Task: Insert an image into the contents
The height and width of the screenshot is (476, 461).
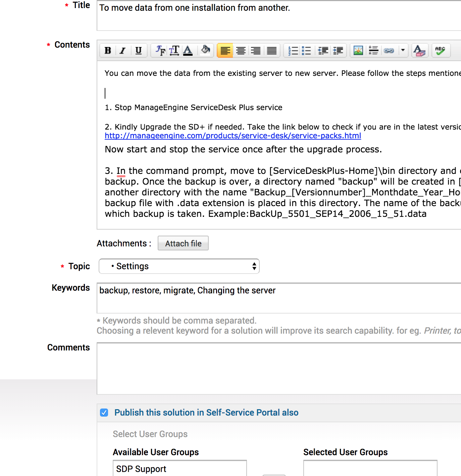Action: pyautogui.click(x=358, y=51)
